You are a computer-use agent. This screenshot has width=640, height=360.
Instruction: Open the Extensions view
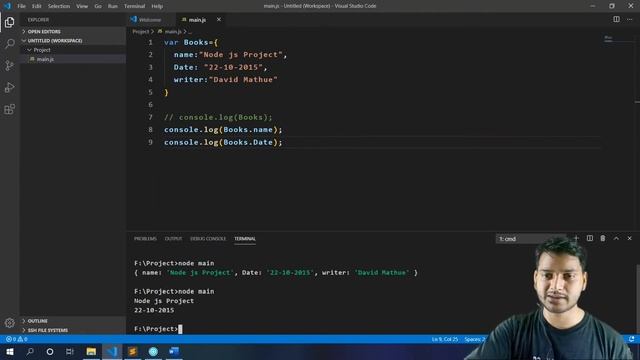(x=9, y=109)
